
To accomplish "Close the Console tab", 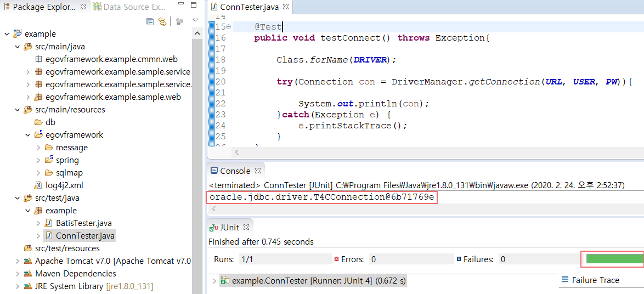I will pos(258,171).
